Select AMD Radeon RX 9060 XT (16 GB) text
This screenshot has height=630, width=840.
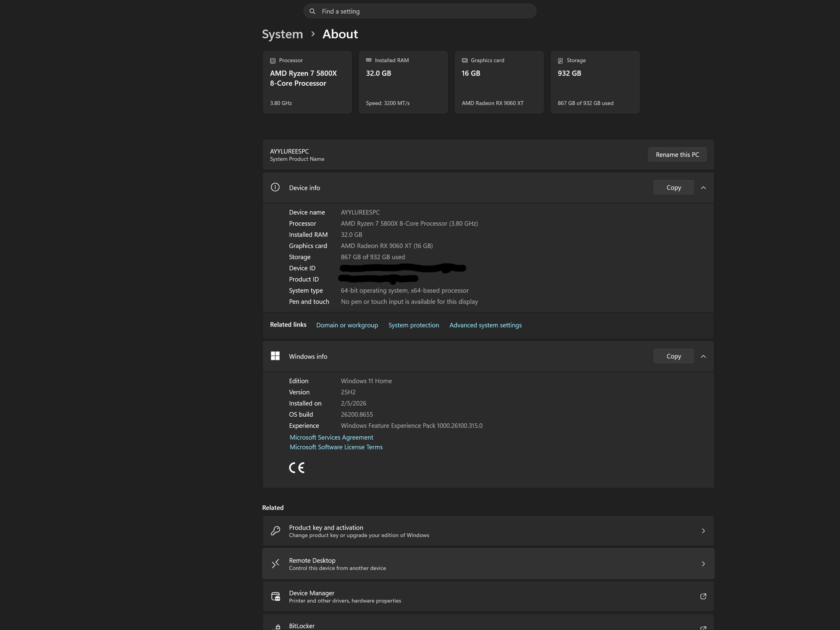(x=387, y=246)
